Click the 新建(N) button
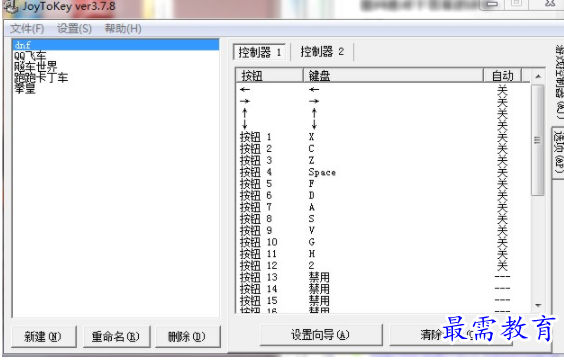Viewport: 564px width, 360px height. tap(44, 337)
